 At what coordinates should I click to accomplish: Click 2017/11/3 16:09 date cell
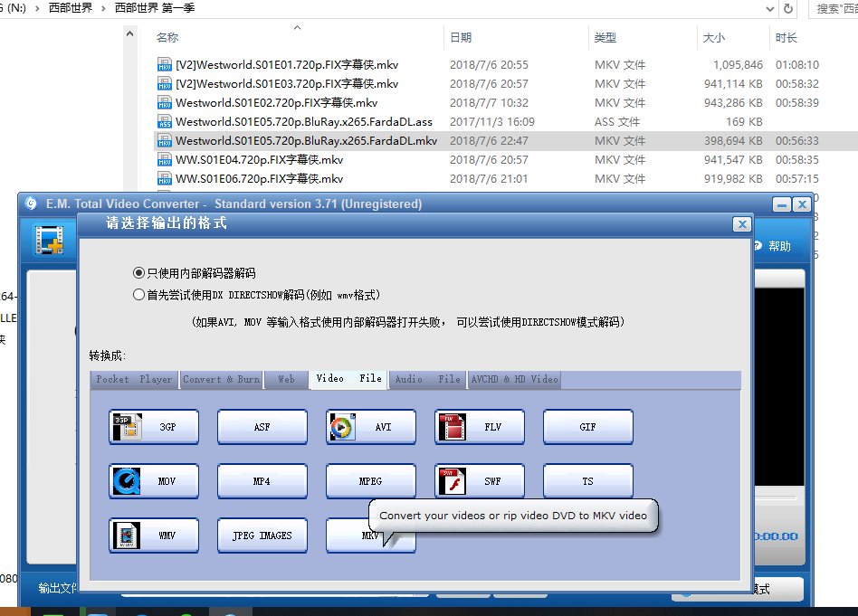(x=492, y=121)
